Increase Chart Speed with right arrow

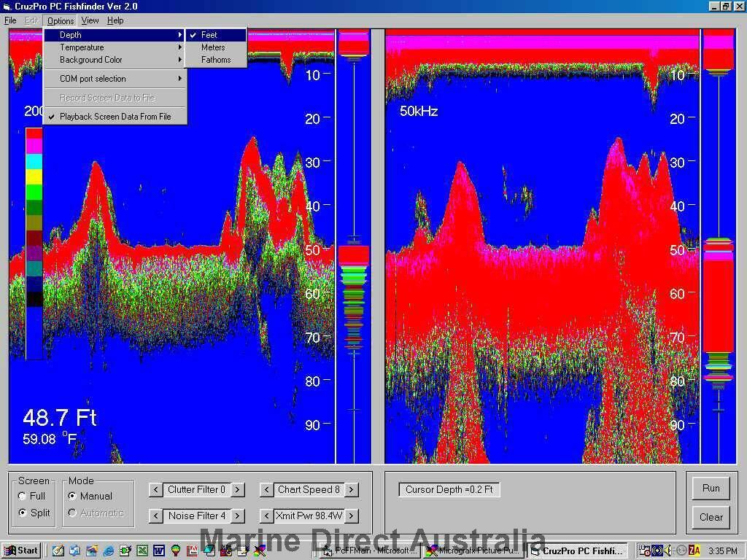[x=352, y=489]
